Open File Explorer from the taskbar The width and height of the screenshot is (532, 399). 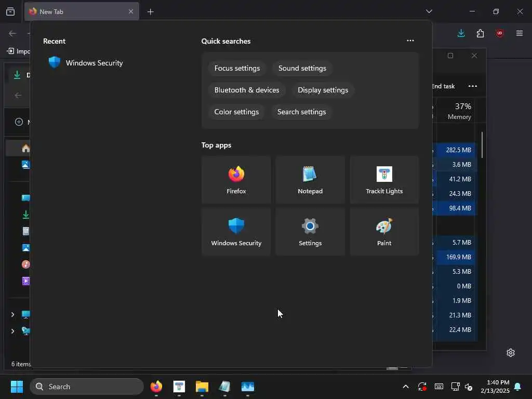click(x=202, y=387)
